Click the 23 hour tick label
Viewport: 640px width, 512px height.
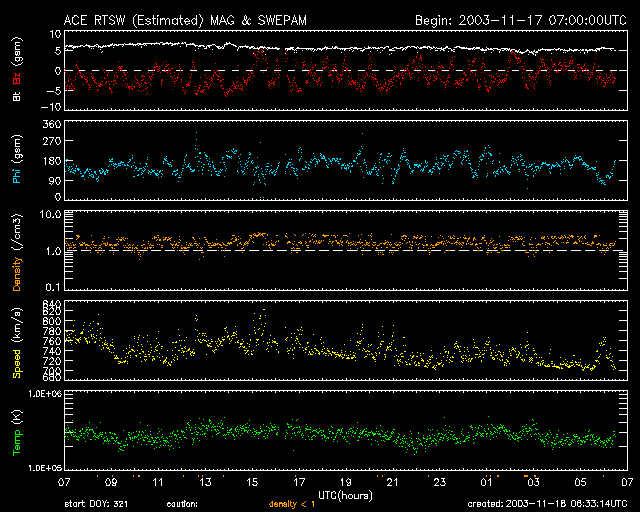click(x=441, y=483)
